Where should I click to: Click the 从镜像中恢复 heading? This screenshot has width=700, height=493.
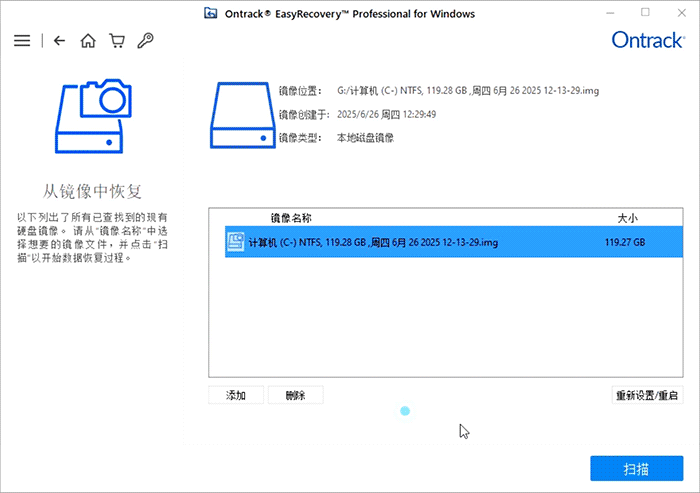(92, 192)
